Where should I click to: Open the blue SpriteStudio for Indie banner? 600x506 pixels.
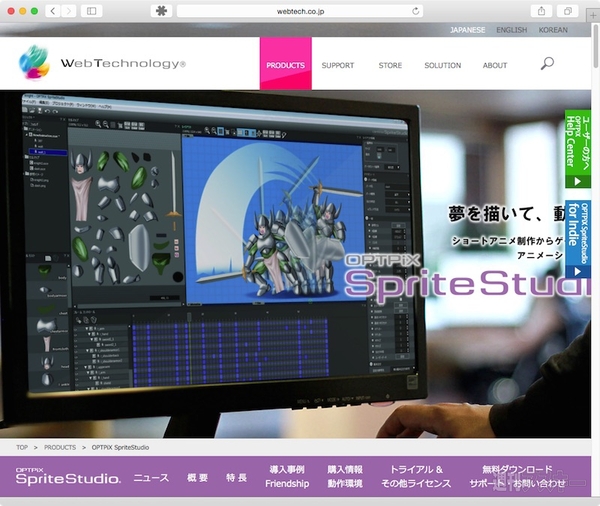click(x=578, y=239)
